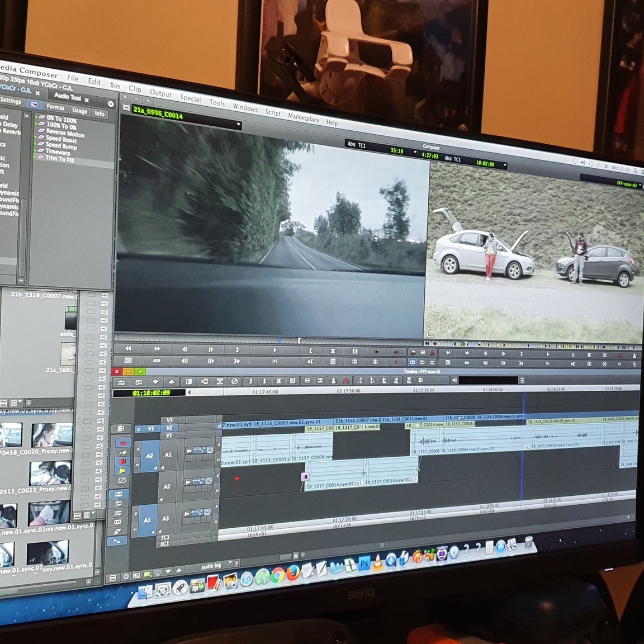
Task: Click the timeline speaker volume icon
Action: (454, 381)
